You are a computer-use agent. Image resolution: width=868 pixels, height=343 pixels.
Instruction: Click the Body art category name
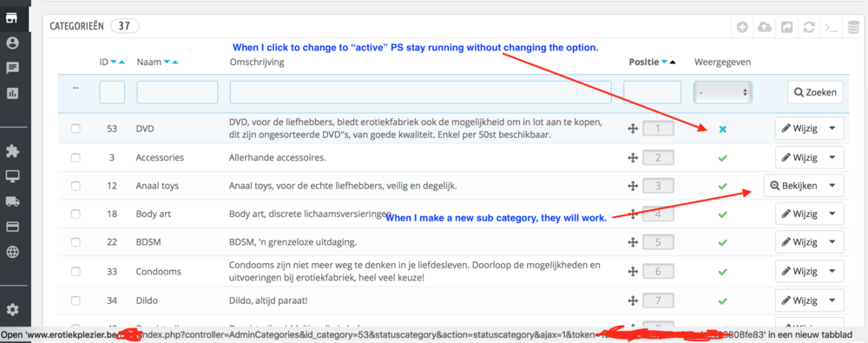point(154,214)
